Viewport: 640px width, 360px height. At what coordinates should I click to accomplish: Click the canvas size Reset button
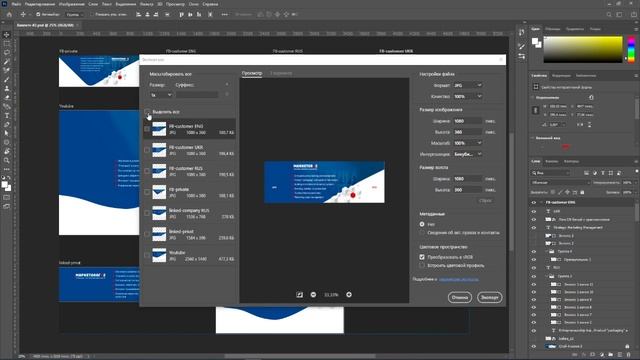point(485,201)
